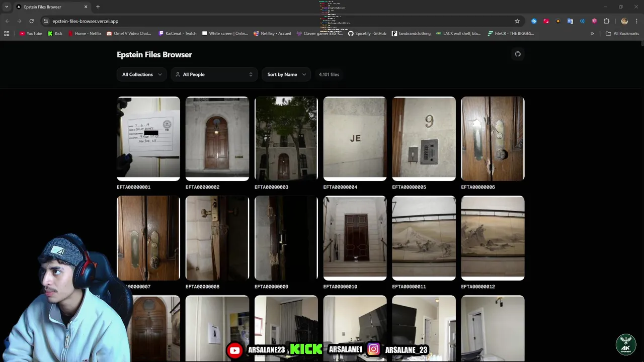Expand the All People dropdown

(x=214, y=74)
